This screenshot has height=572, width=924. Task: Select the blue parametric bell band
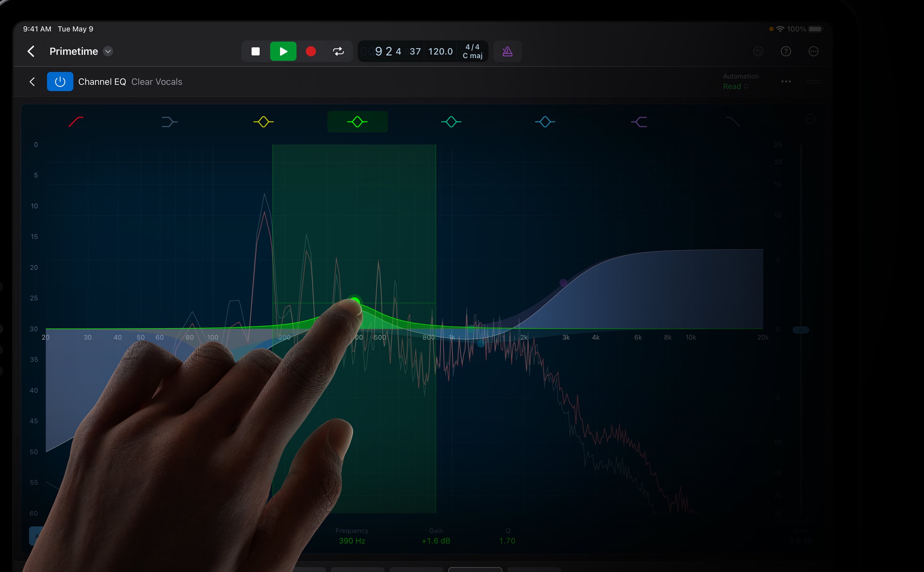[545, 122]
